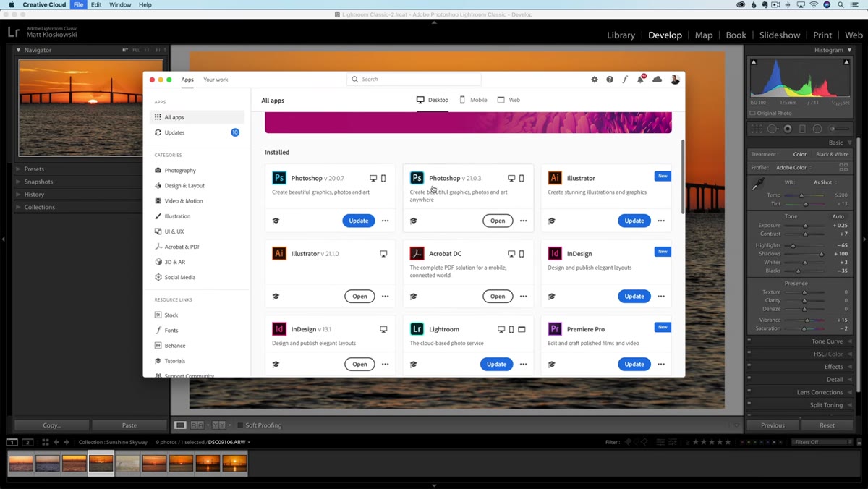Open the user profile avatar
This screenshot has height=489, width=868.
[675, 80]
